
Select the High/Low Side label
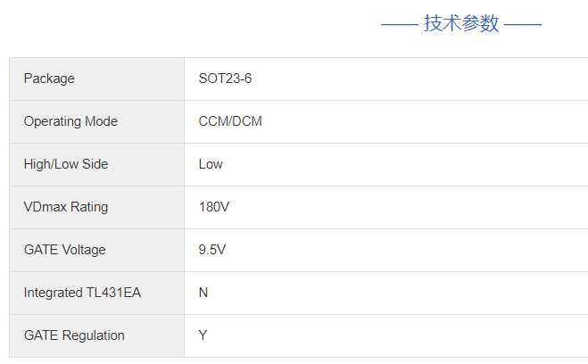tap(66, 164)
